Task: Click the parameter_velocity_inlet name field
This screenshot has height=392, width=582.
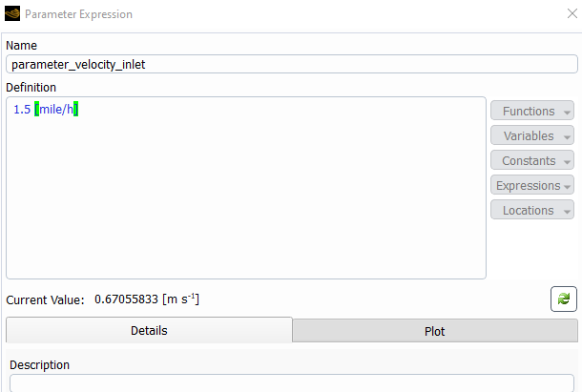Action: click(x=292, y=64)
